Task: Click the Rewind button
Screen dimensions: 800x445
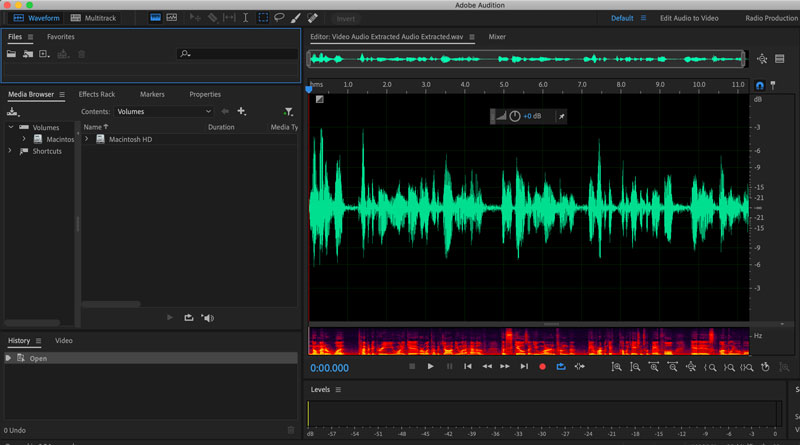Action: click(487, 366)
